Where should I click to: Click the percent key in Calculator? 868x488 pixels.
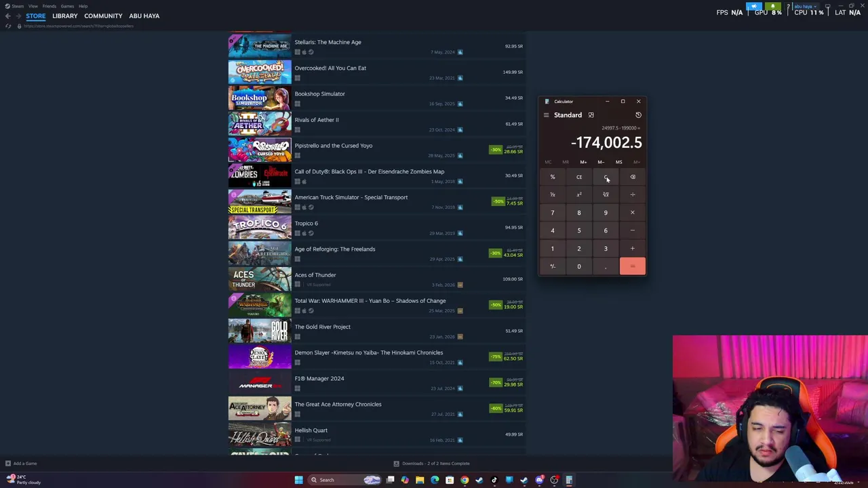click(553, 177)
